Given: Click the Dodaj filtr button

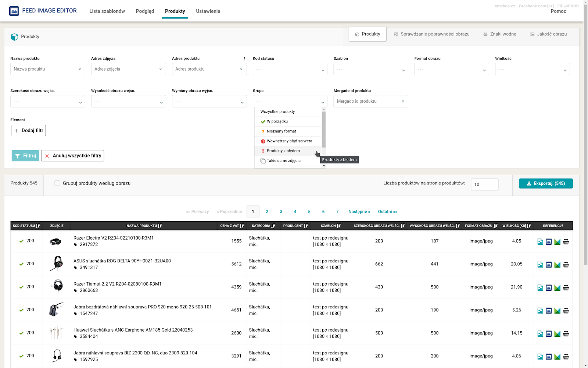Looking at the screenshot, I should click(29, 131).
